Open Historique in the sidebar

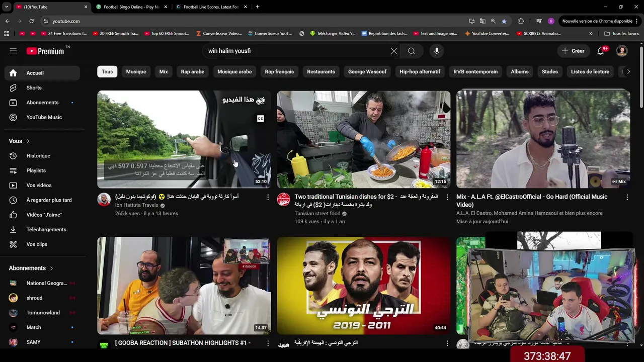42,156
